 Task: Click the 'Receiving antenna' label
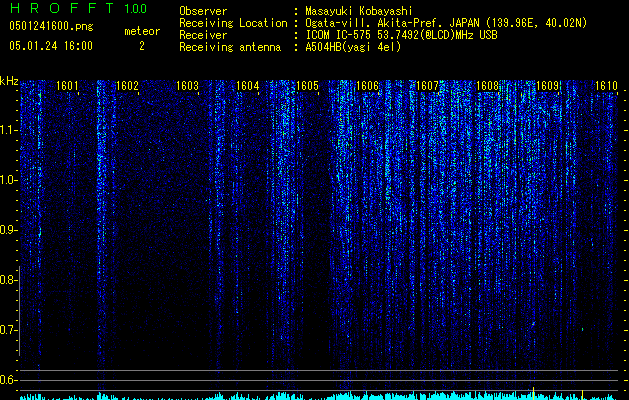pyautogui.click(x=230, y=47)
